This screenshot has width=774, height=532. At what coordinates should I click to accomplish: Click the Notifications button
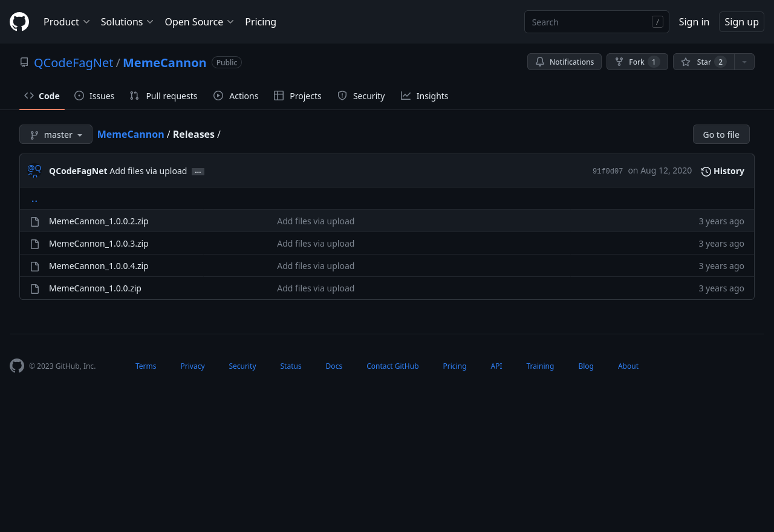[564, 62]
